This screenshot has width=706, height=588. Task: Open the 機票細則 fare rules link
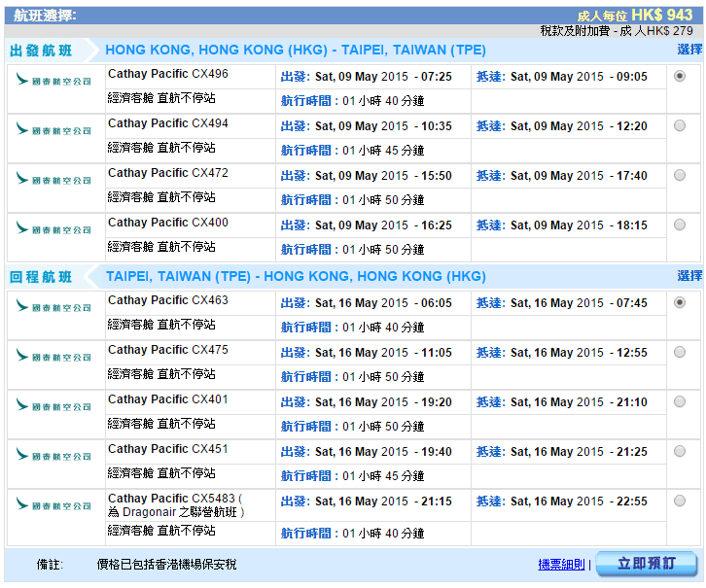561,565
